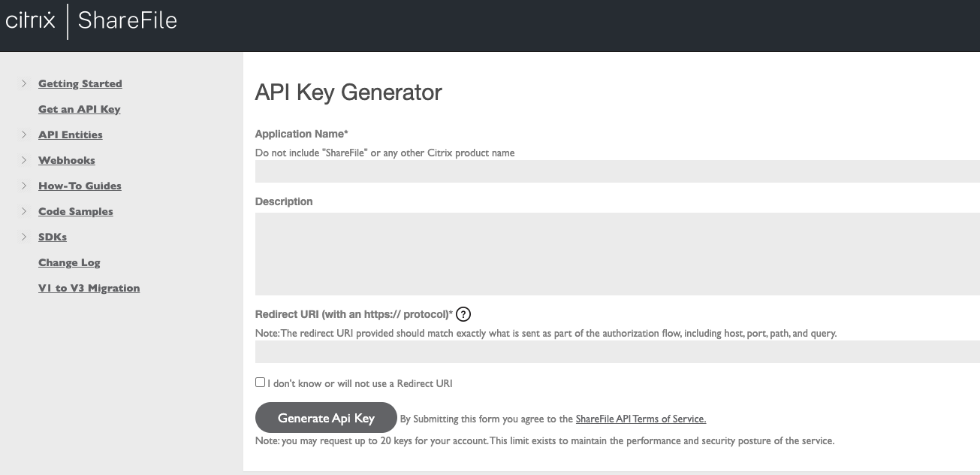Image resolution: width=980 pixels, height=475 pixels.
Task: Select the SDKs sidebar entry
Action: pyautogui.click(x=52, y=237)
